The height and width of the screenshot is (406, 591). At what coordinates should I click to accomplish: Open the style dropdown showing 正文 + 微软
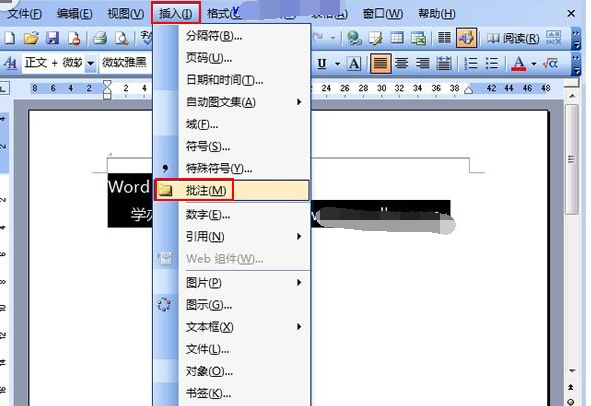click(x=59, y=63)
